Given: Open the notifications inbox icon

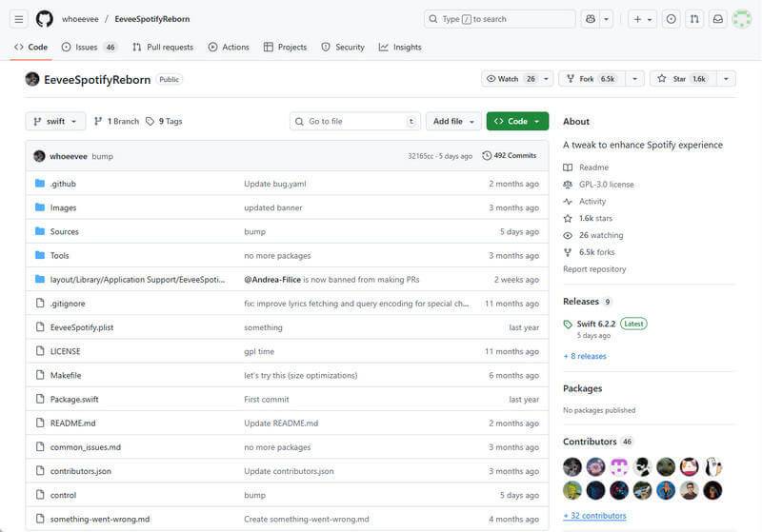Looking at the screenshot, I should 717,19.
